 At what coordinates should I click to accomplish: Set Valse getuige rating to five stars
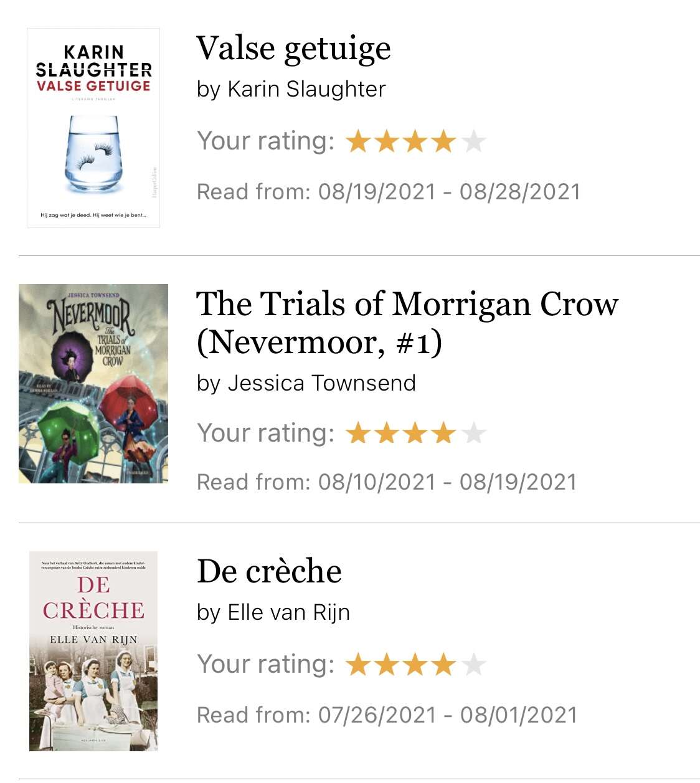click(x=473, y=141)
